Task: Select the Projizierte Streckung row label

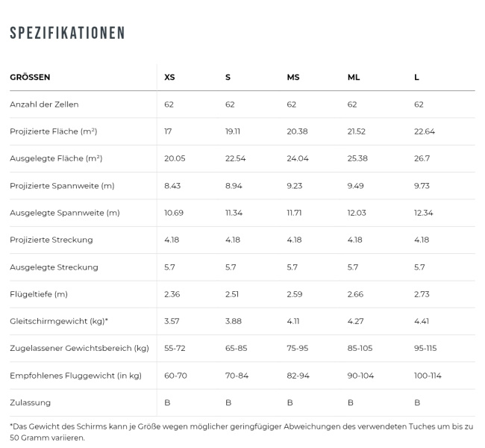Action: tap(51, 240)
